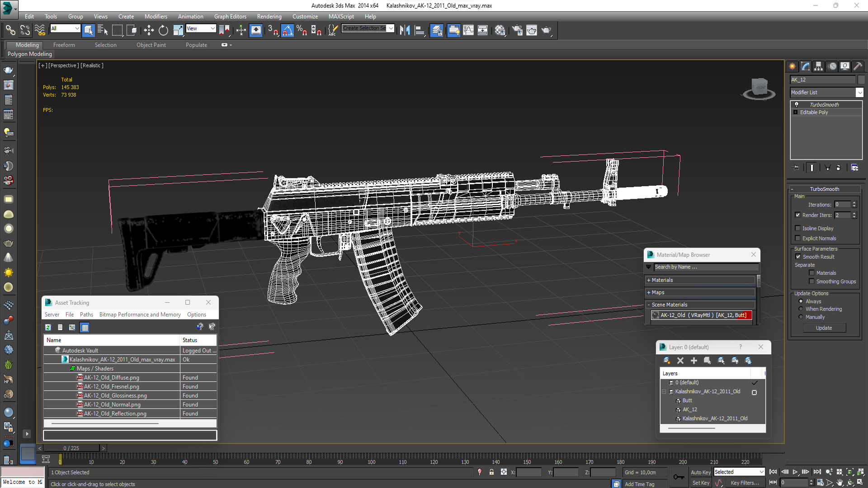Open the Modify command panel tab
868x488 pixels.
coord(806,66)
